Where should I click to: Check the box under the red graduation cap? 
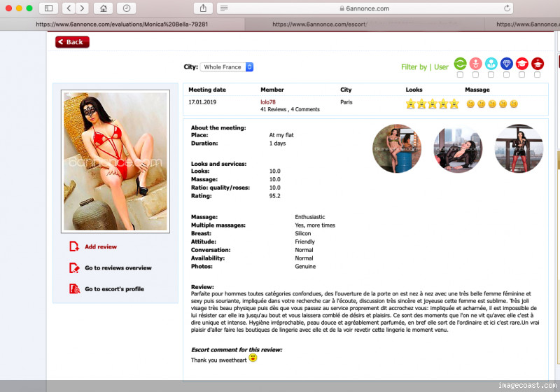point(521,75)
